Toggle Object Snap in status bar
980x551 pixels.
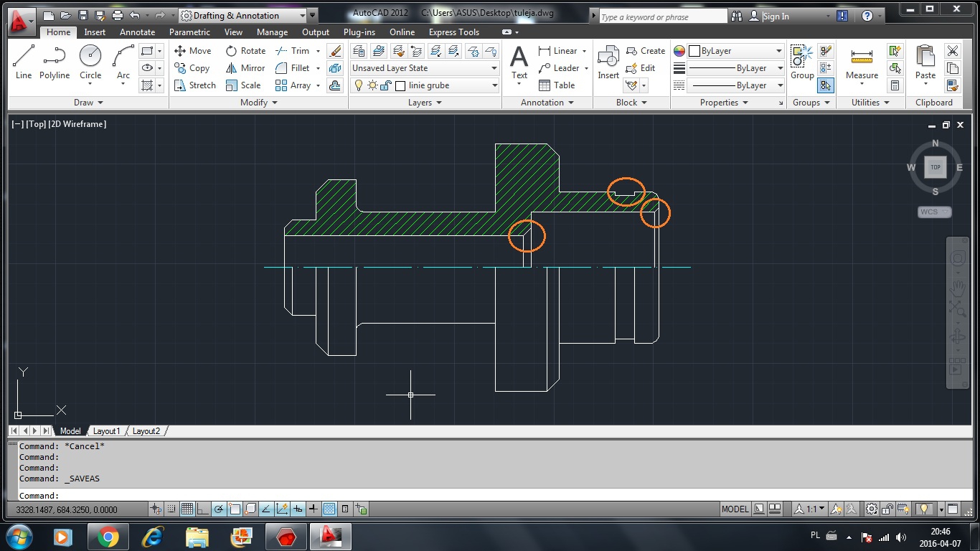[235, 509]
